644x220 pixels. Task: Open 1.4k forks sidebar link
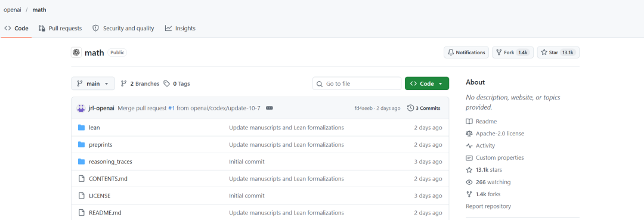click(x=484, y=194)
